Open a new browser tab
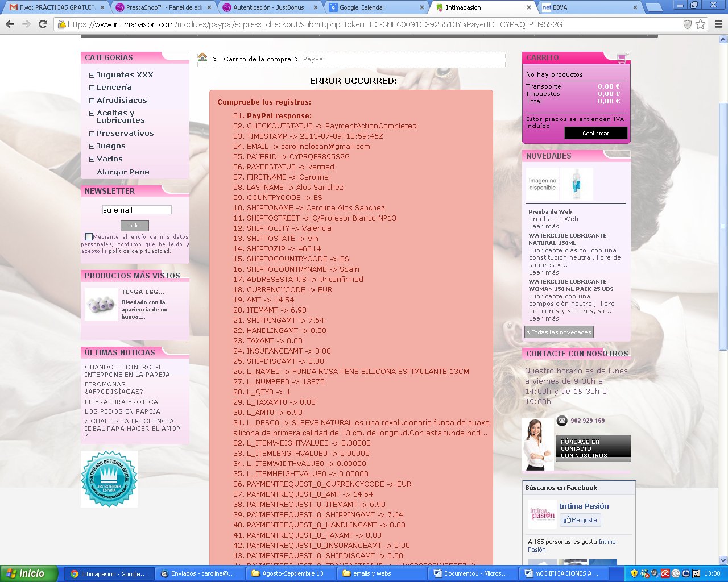This screenshot has height=582, width=728. click(654, 7)
